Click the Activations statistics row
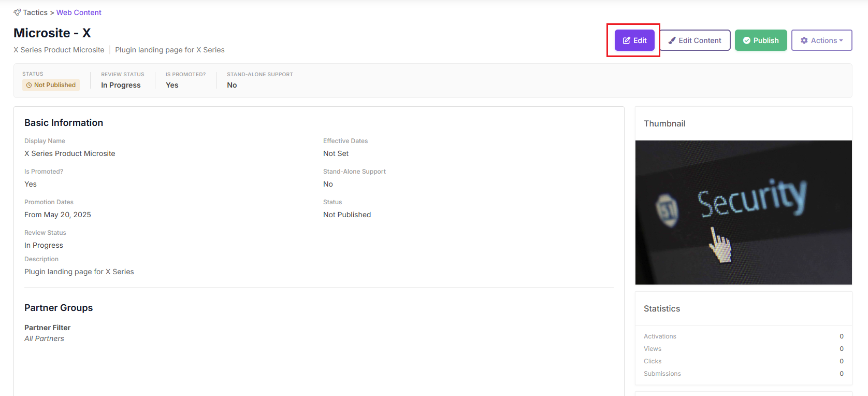 [744, 336]
